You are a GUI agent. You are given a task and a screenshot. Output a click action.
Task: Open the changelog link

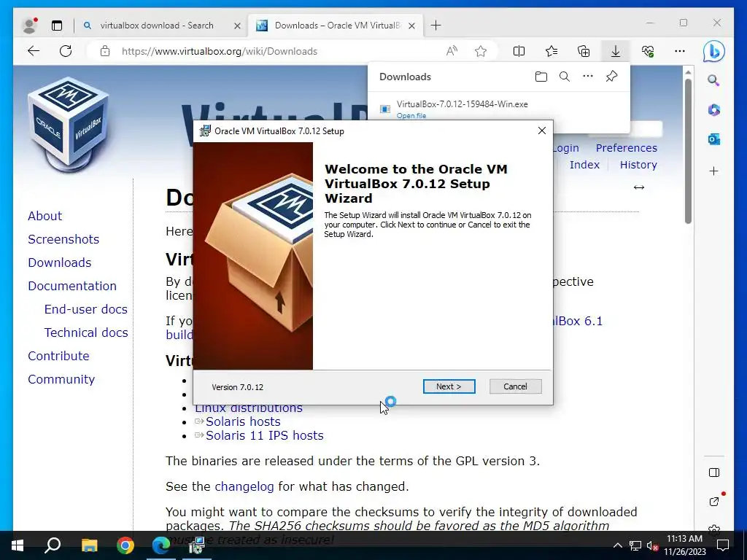[244, 486]
